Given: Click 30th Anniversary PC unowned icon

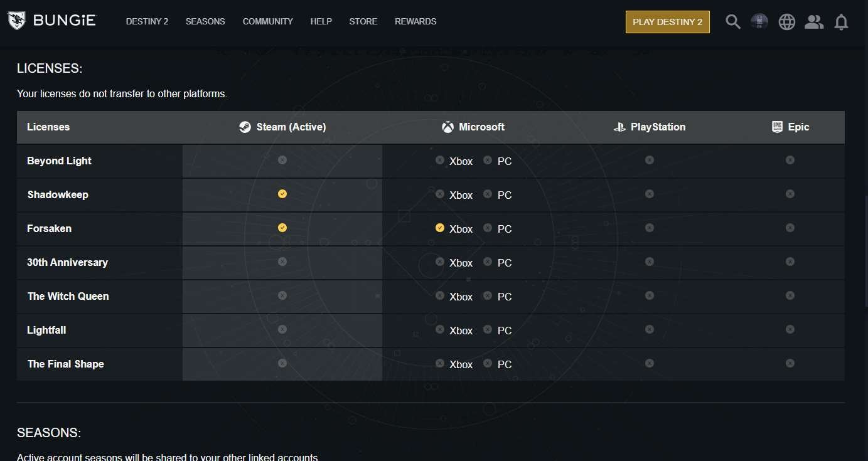Looking at the screenshot, I should tap(488, 262).
